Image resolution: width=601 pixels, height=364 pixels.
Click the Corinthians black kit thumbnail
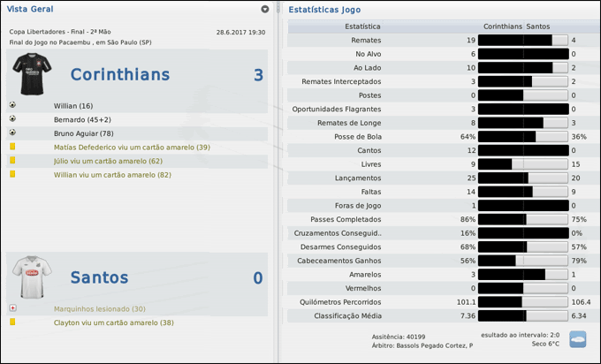[x=35, y=74]
